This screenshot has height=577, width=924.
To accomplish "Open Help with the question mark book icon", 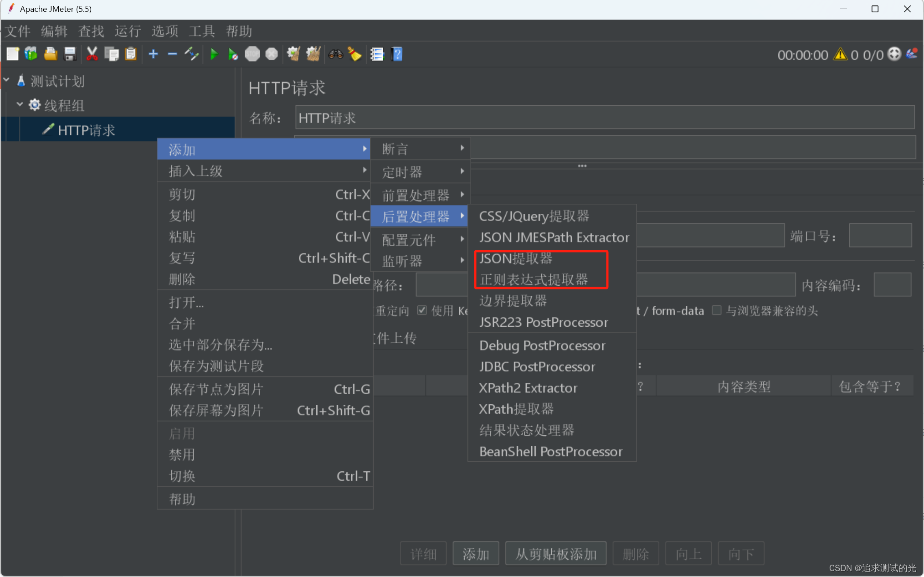I will click(x=397, y=54).
